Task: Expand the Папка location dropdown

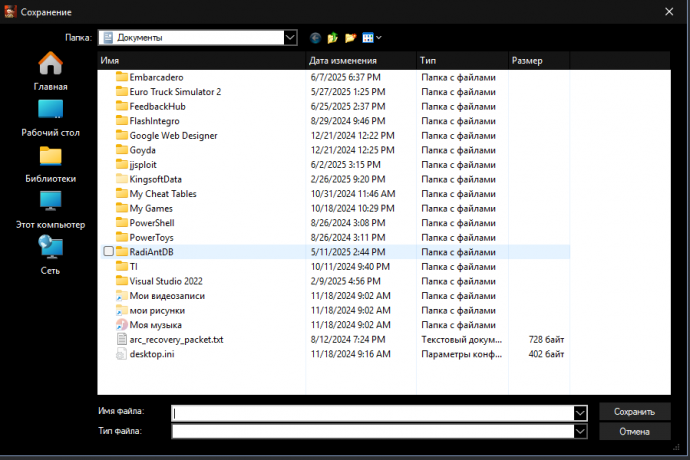Action: pyautogui.click(x=290, y=38)
